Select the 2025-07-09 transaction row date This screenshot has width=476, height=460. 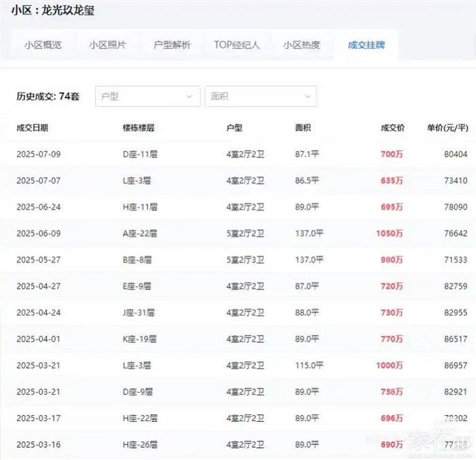pyautogui.click(x=39, y=154)
